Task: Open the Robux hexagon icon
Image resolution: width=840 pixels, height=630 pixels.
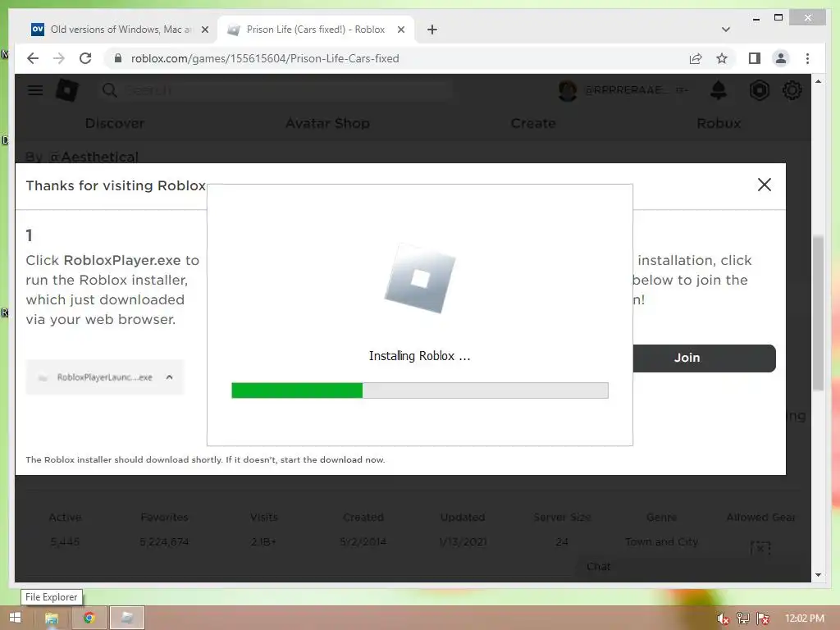Action: click(759, 90)
